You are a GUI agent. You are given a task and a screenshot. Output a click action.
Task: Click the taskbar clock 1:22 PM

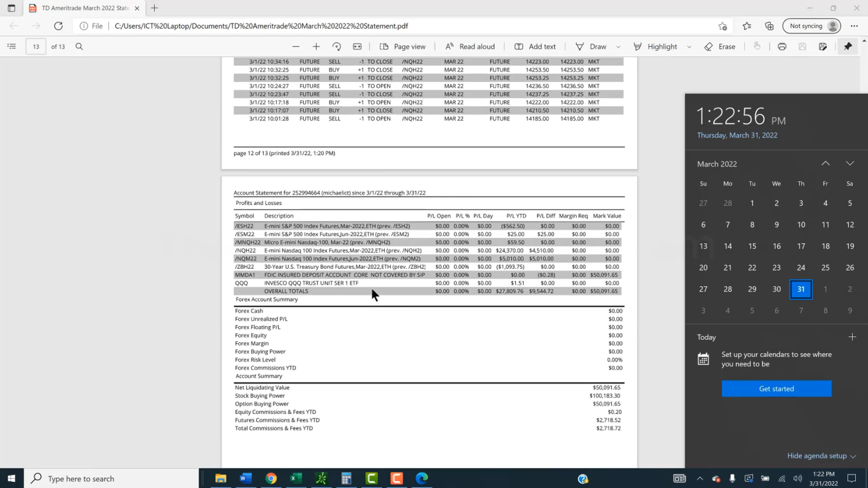(823, 479)
